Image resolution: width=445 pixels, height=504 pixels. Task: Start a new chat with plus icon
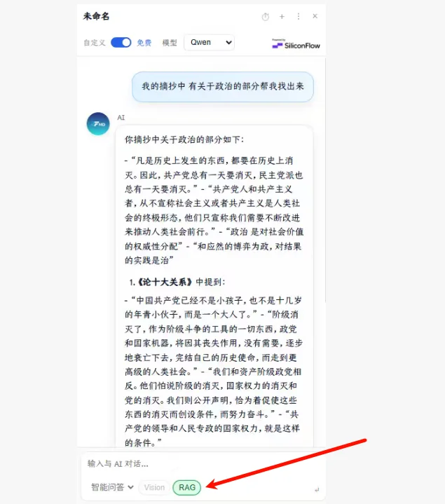282,17
